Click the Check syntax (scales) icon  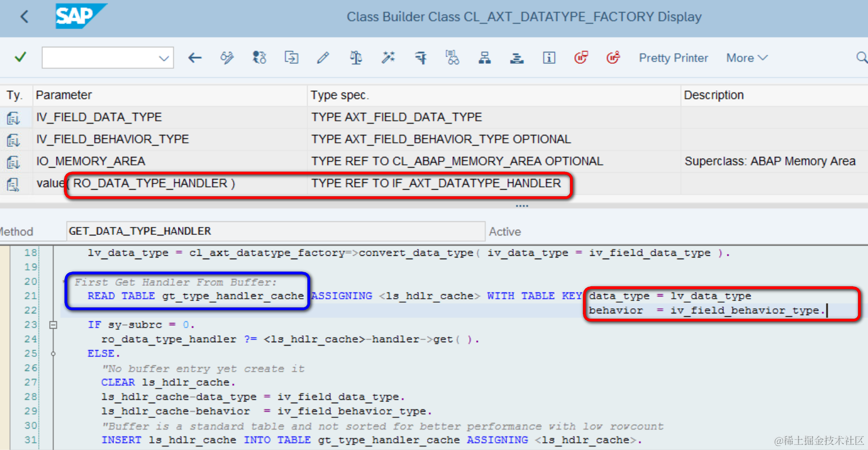pyautogui.click(x=356, y=58)
